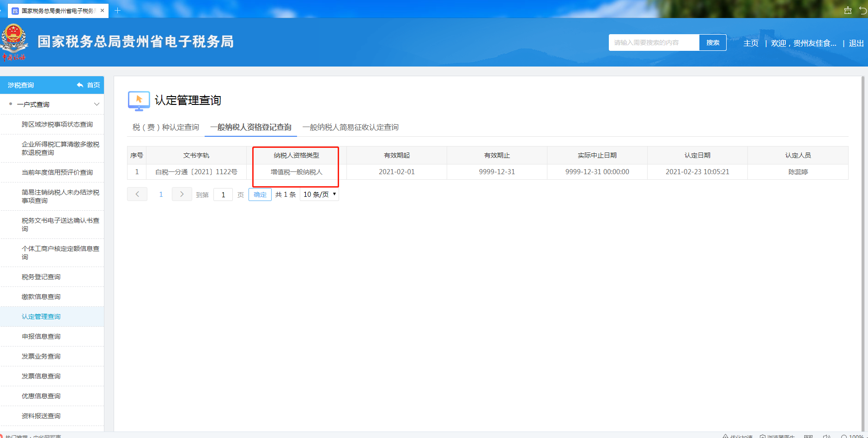This screenshot has height=438, width=868.
Task: Click the 认定管理查询 monitor icon
Action: pyautogui.click(x=139, y=101)
